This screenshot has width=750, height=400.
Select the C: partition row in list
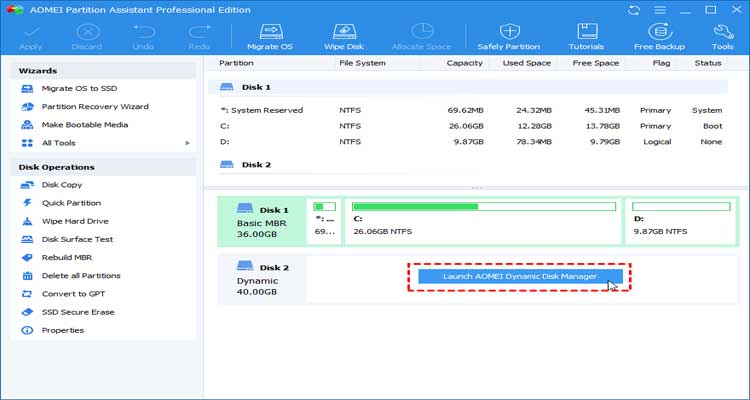coord(468,126)
